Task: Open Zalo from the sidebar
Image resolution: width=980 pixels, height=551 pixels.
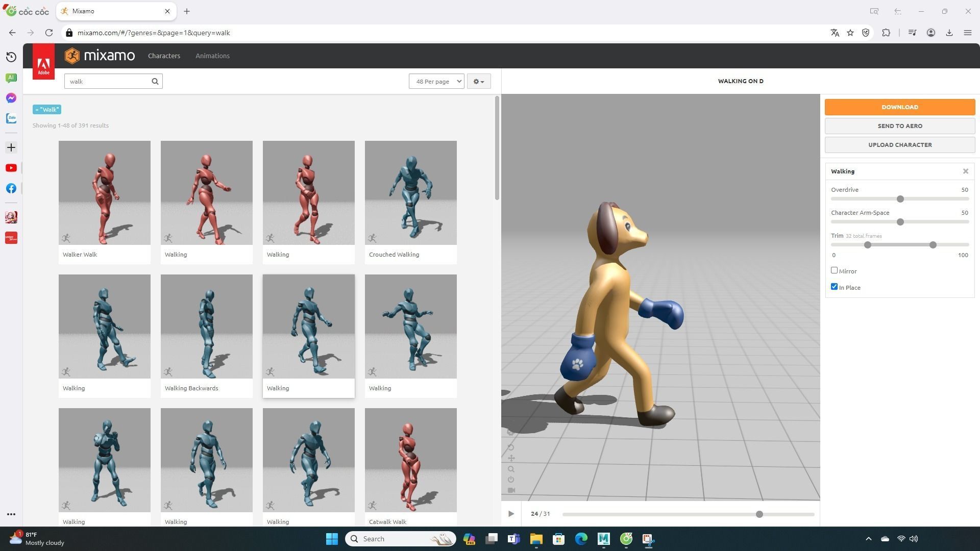Action: click(x=11, y=118)
